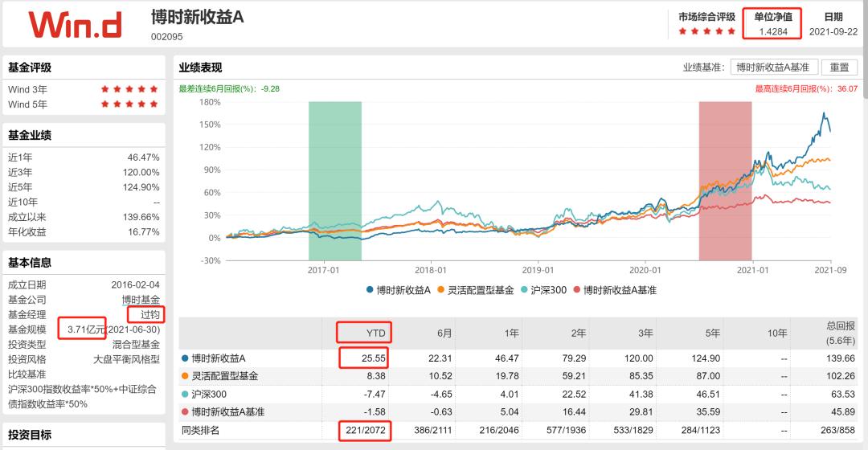This screenshot has width=868, height=450.
Task: Click the 沪深300 1年 value 4.01
Action: [x=510, y=394]
